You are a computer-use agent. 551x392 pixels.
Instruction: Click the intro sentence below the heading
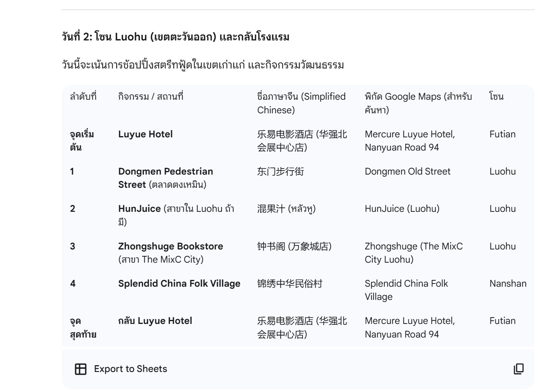[x=203, y=65]
